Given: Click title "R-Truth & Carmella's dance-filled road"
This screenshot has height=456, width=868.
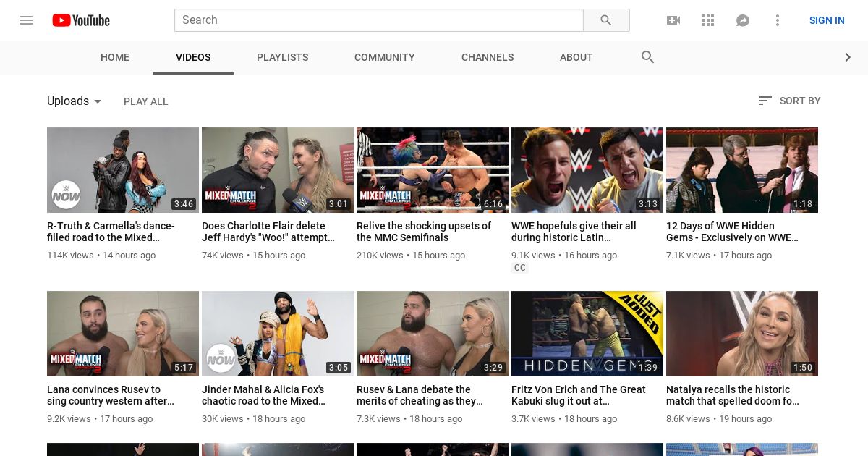Looking at the screenshot, I should [111, 232].
